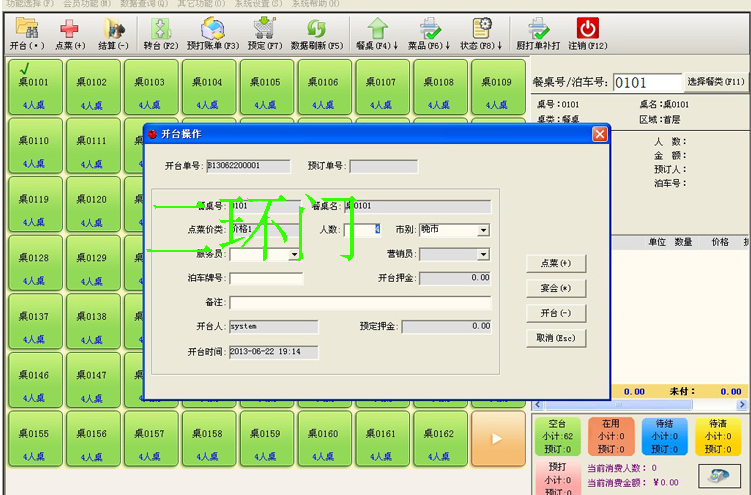Screen dimensions: 751x495
Task: Select table 桌0101 with the checkmark
Action: (35, 87)
